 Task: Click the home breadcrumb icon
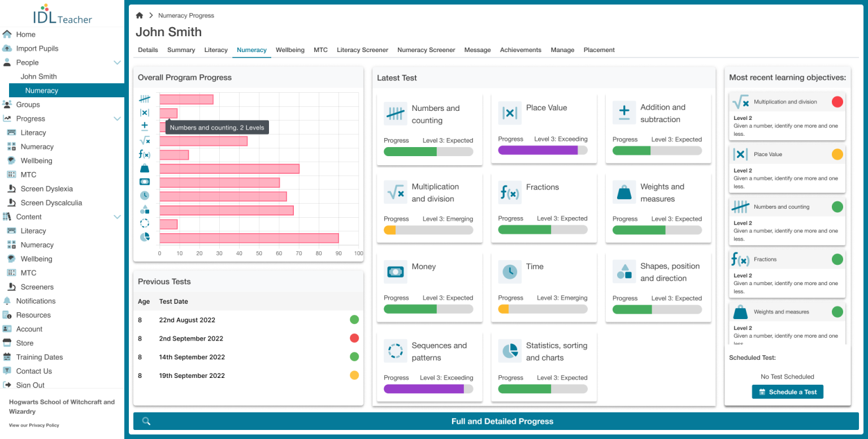(x=139, y=16)
